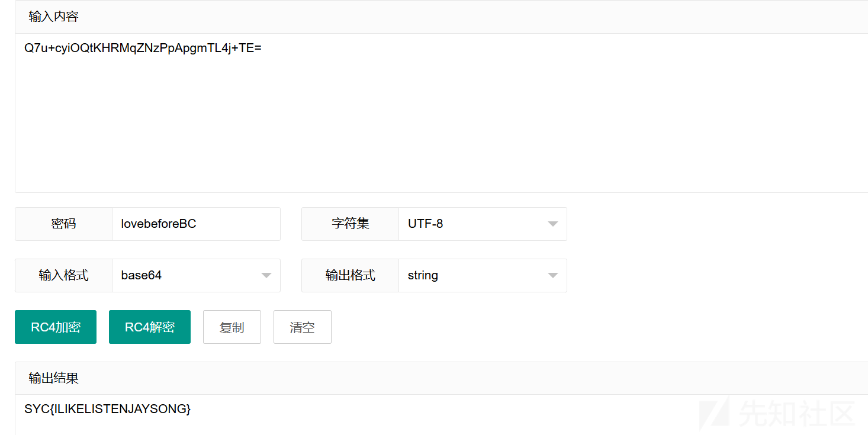Open the 输入格式 base64 dropdown
The height and width of the screenshot is (435, 868).
coord(196,275)
